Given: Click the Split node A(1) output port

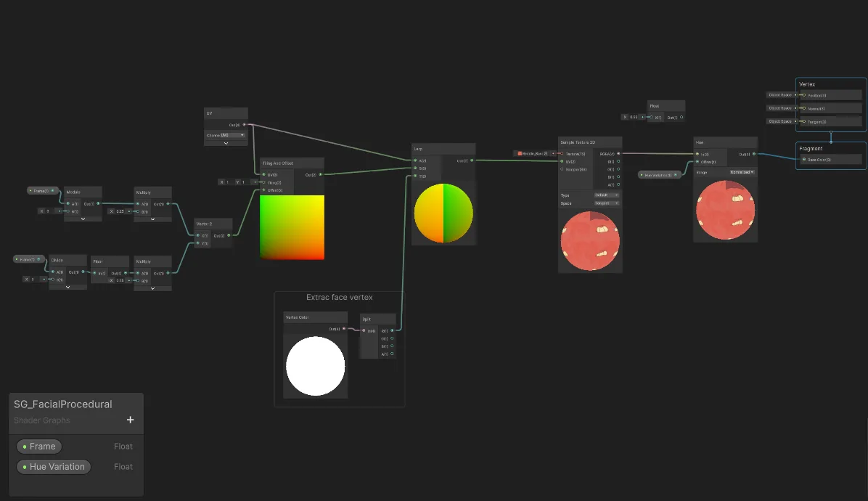Looking at the screenshot, I should [x=392, y=354].
